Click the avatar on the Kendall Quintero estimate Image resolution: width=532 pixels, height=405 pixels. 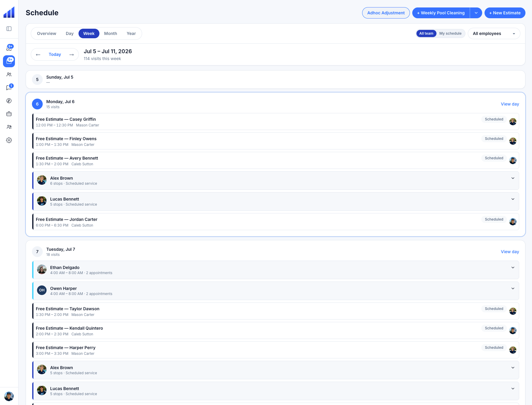coord(513,331)
